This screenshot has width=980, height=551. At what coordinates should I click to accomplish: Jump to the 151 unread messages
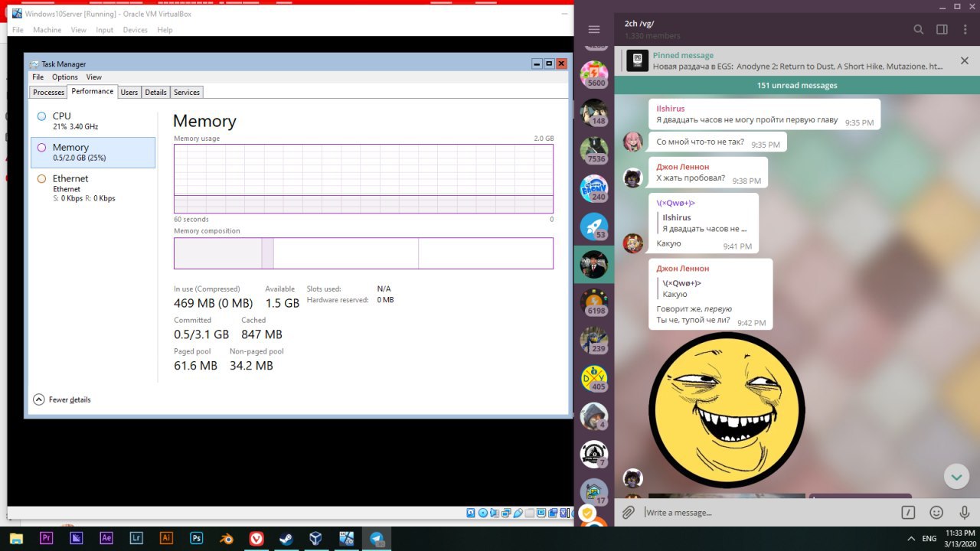[x=797, y=85]
